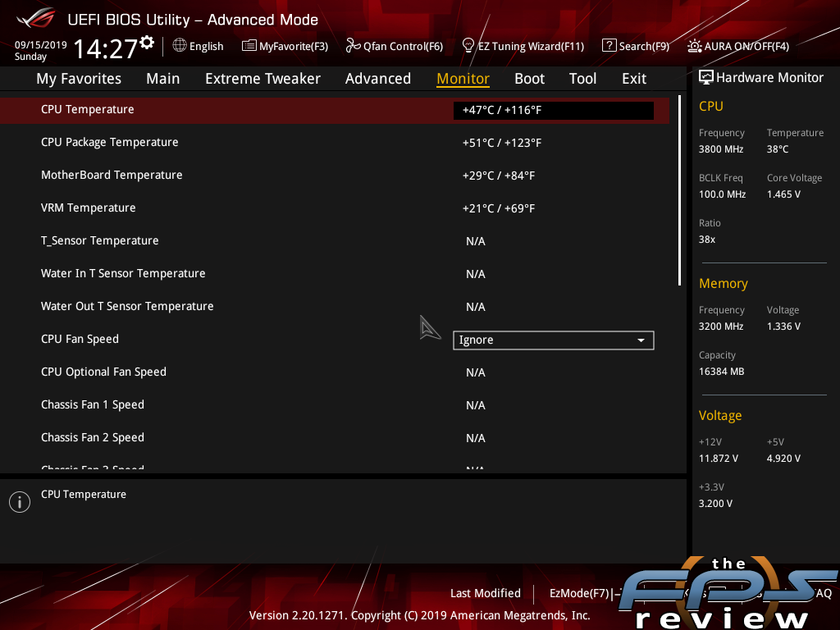
Task: Select the MotherBoard Temperature row
Action: pyautogui.click(x=335, y=176)
